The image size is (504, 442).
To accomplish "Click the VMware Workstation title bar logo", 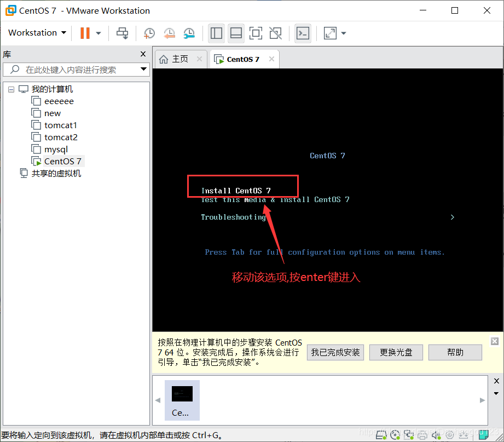I will (10, 10).
